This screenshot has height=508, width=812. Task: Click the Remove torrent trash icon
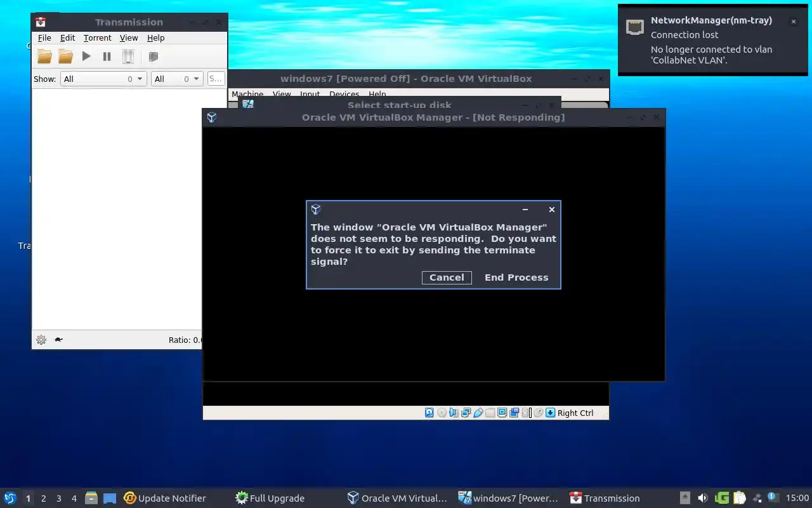128,57
